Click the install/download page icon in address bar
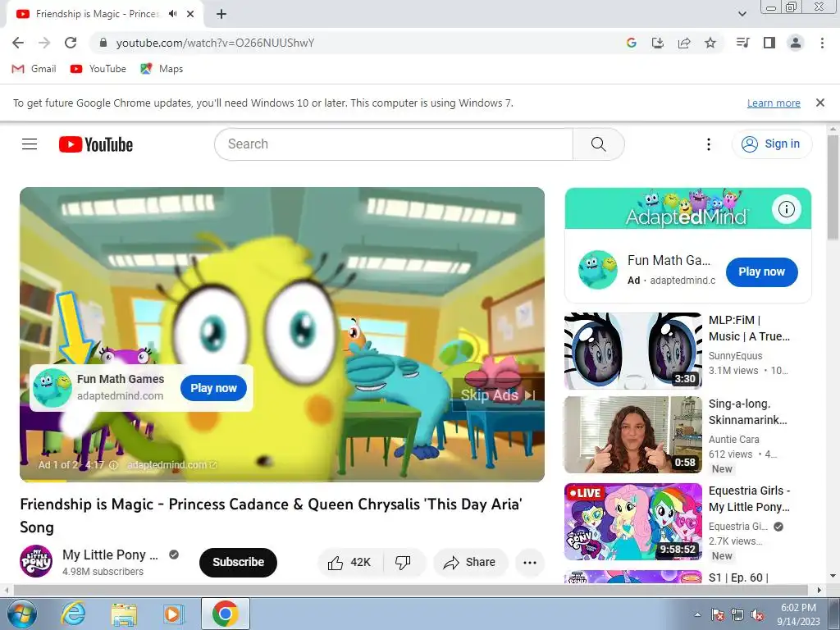Screen dimensions: 840x630 coord(657,43)
